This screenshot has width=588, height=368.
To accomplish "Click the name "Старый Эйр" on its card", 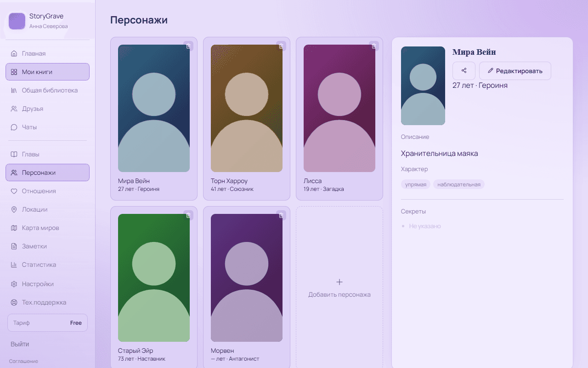I will (136, 351).
